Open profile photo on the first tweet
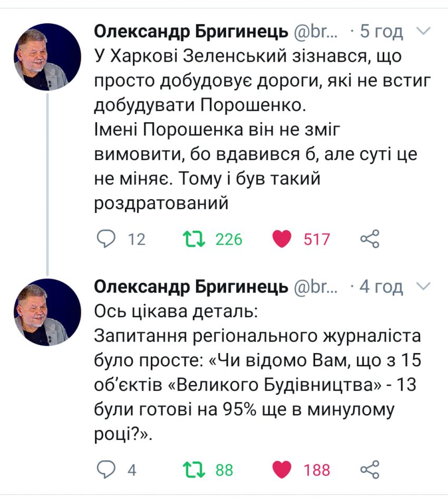This screenshot has height=499, width=448. pyautogui.click(x=47, y=57)
